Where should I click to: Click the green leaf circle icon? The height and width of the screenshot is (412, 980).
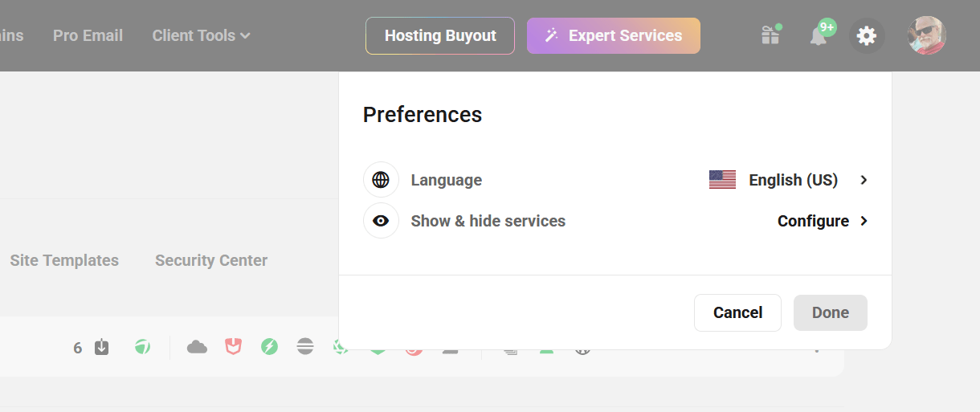click(x=142, y=347)
